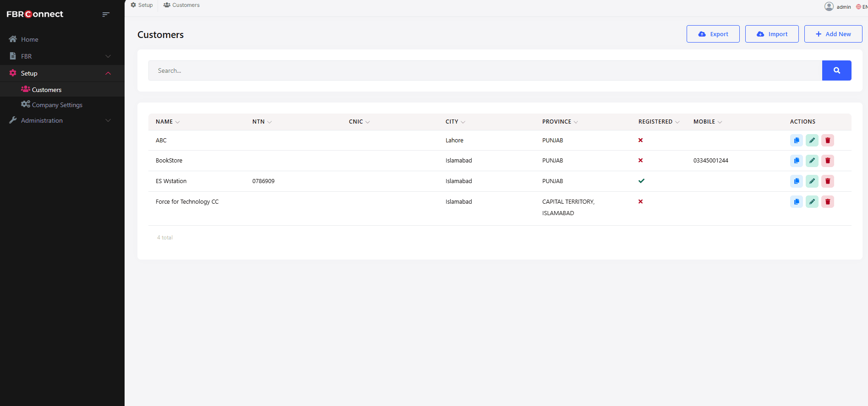The height and width of the screenshot is (406, 868).
Task: Sort by the CITY column
Action: pos(455,122)
